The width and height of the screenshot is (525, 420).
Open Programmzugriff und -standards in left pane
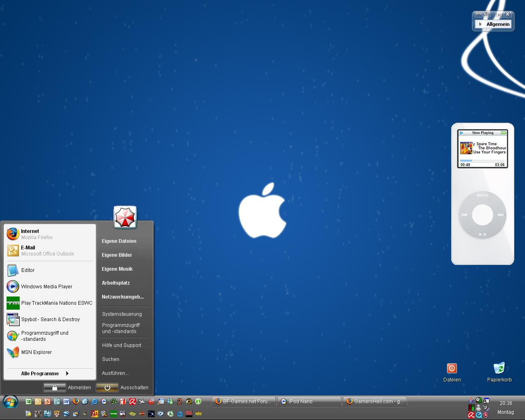pyautogui.click(x=50, y=336)
